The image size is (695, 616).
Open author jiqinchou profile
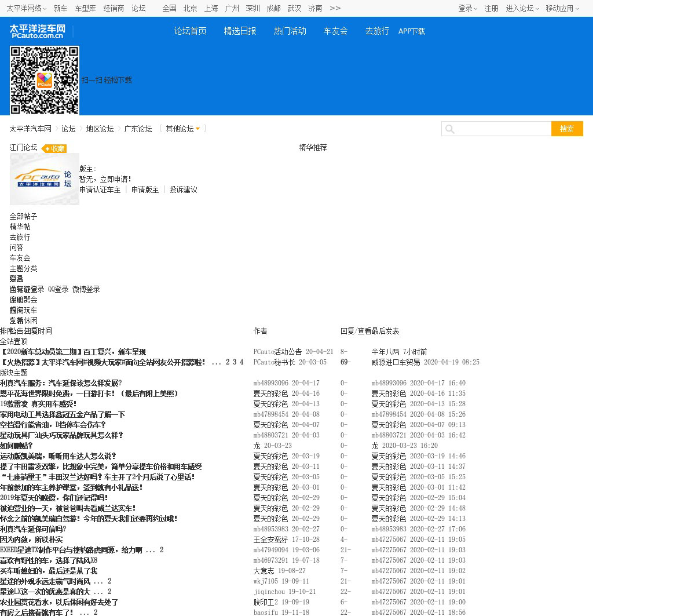coord(269,592)
